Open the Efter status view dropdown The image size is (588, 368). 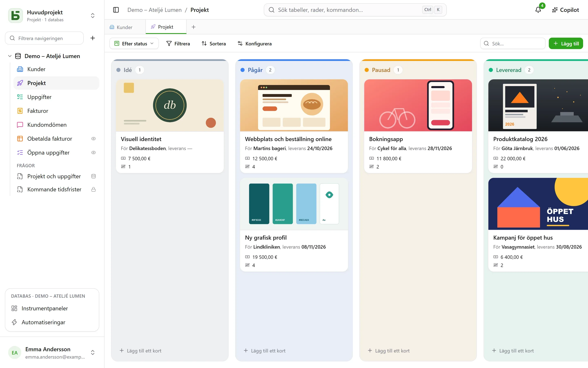(134, 43)
